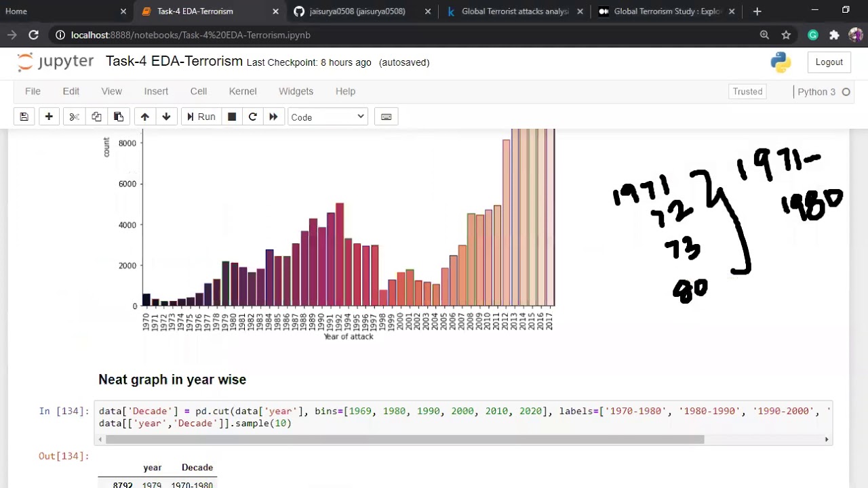
Task: Open the Help menu
Action: pos(345,91)
